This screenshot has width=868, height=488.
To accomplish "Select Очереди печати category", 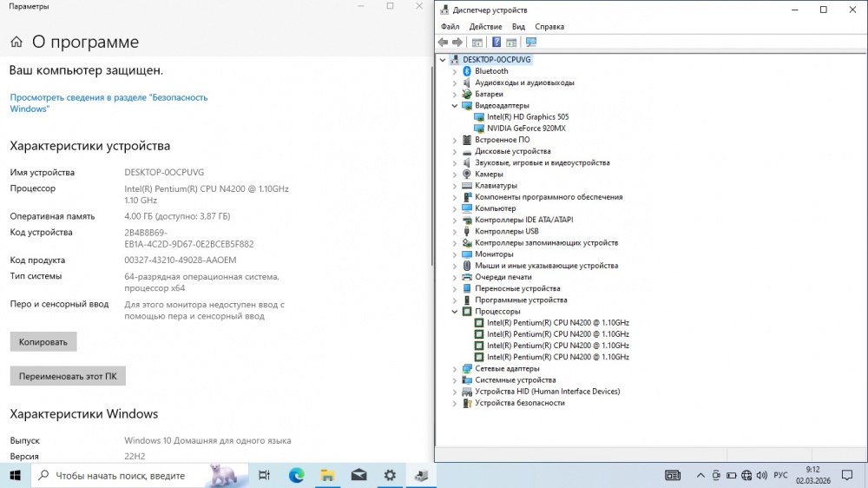I will coord(503,277).
